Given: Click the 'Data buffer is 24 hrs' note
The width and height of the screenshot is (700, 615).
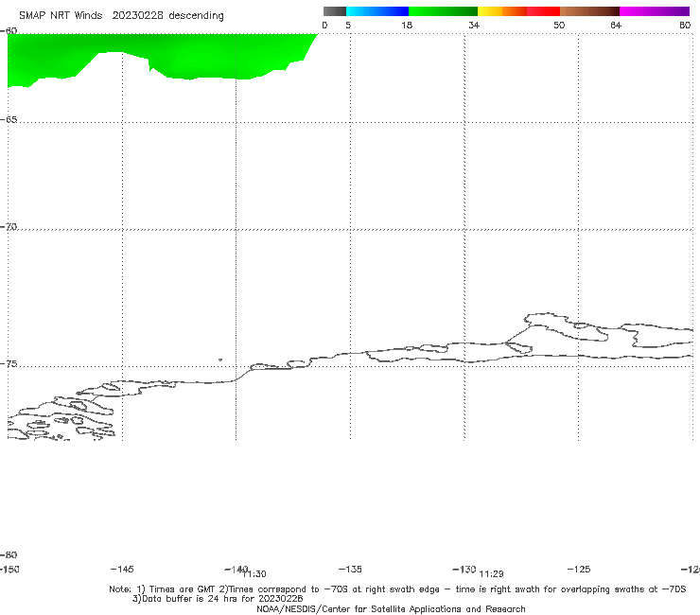Looking at the screenshot, I should [218, 599].
